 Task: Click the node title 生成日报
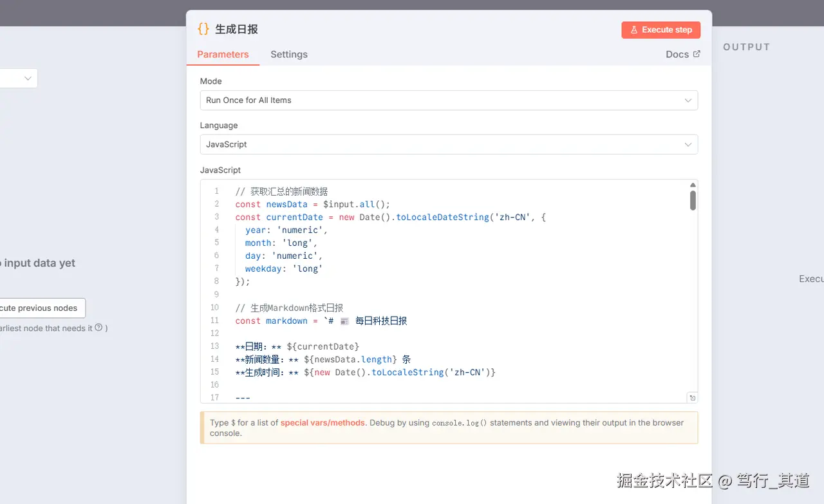coord(236,30)
